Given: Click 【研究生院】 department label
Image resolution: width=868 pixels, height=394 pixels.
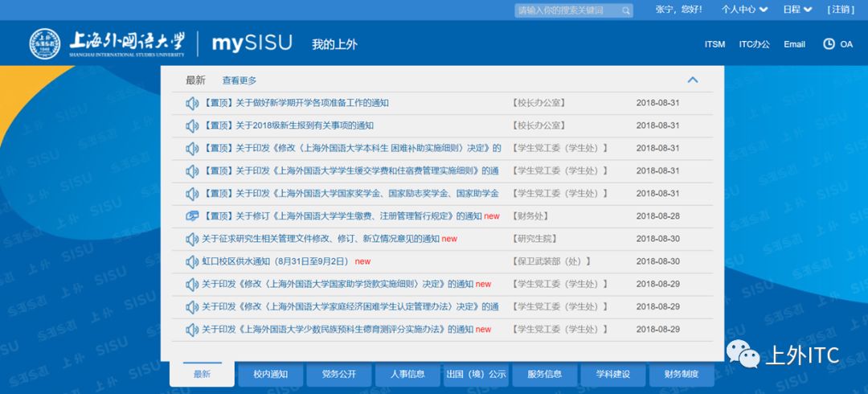Looking at the screenshot, I should (x=534, y=239).
